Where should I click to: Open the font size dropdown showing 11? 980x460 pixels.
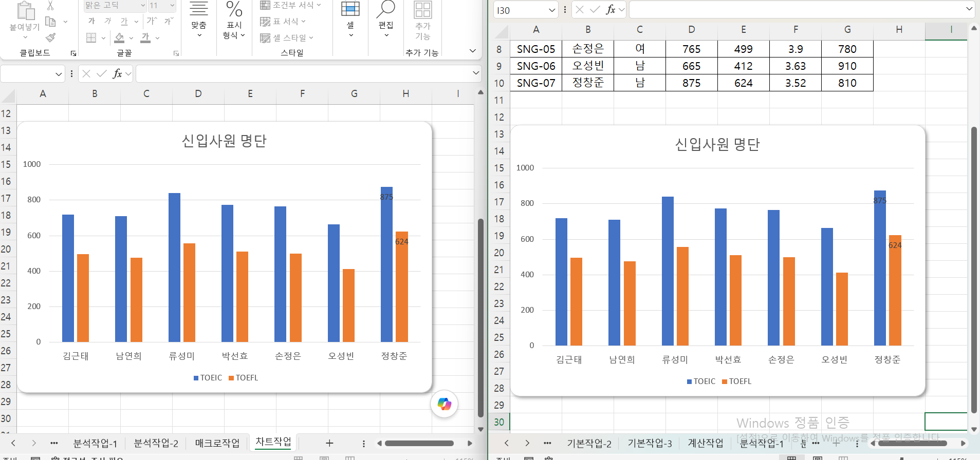tap(172, 6)
